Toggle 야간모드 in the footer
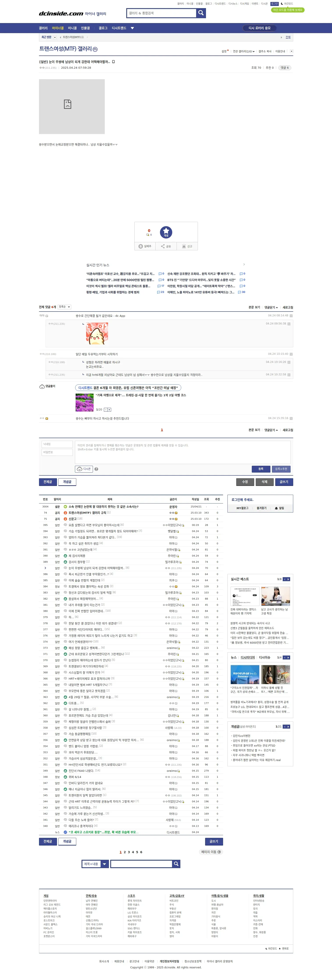Image resolution: width=332 pixels, height=980 pixels. click(x=271, y=948)
